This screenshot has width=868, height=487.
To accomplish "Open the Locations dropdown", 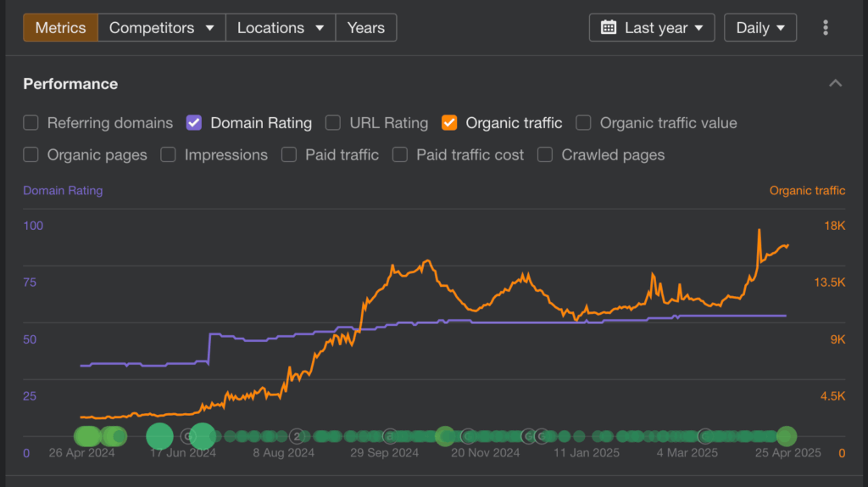I will (x=281, y=27).
